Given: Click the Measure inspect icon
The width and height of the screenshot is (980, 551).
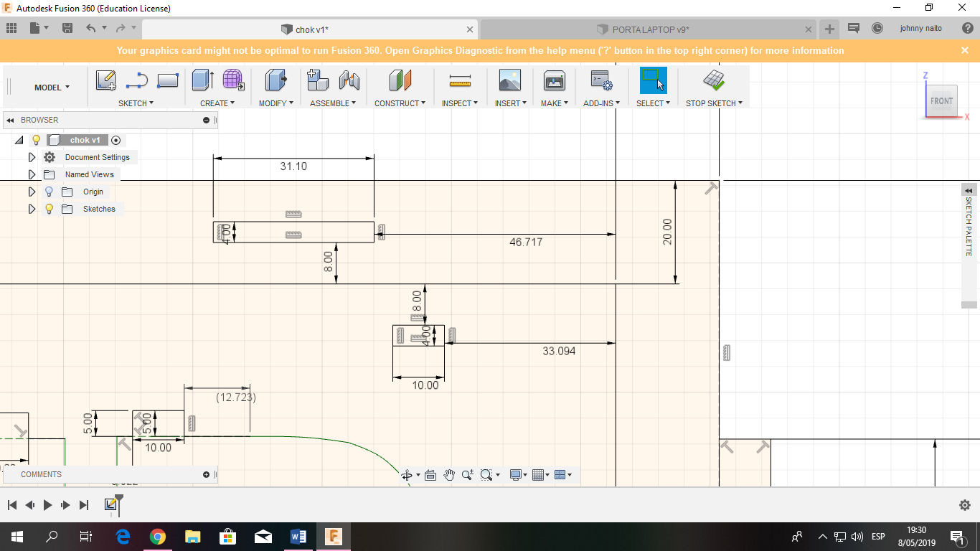Looking at the screenshot, I should (460, 80).
